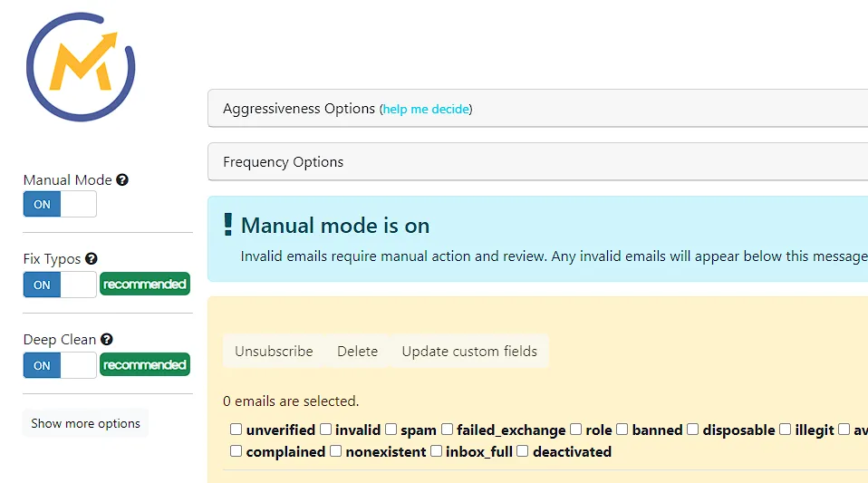Expand the Frequency Options panel
The image size is (868, 483).
click(537, 161)
